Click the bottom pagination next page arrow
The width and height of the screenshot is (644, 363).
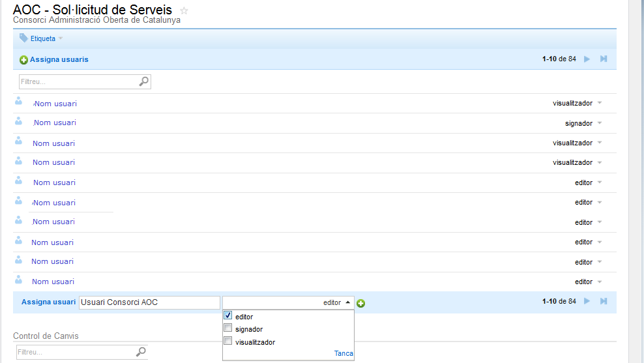point(587,301)
